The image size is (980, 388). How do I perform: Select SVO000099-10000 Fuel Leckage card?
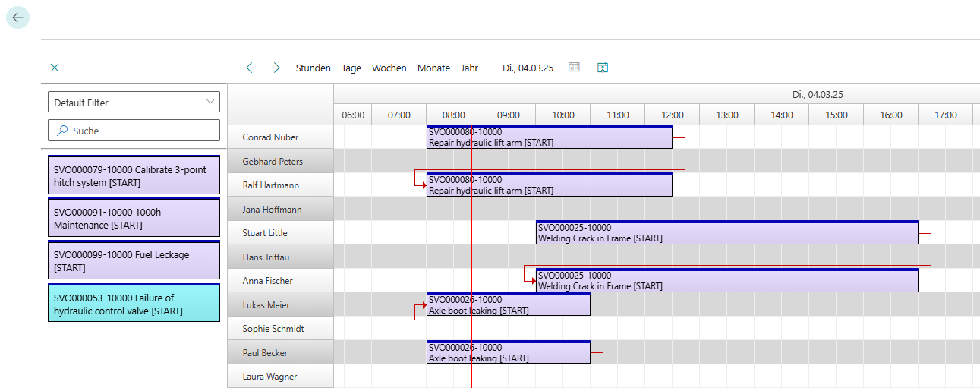pyautogui.click(x=134, y=260)
